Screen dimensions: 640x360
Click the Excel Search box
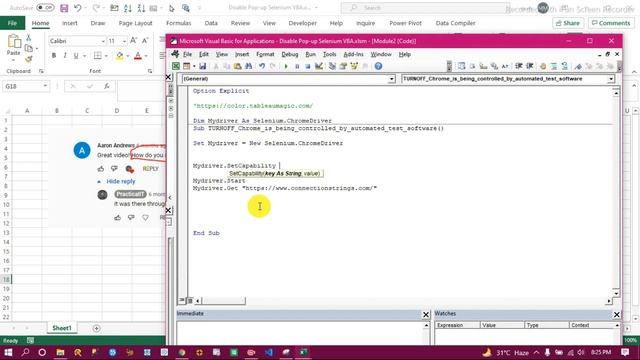tap(425, 8)
